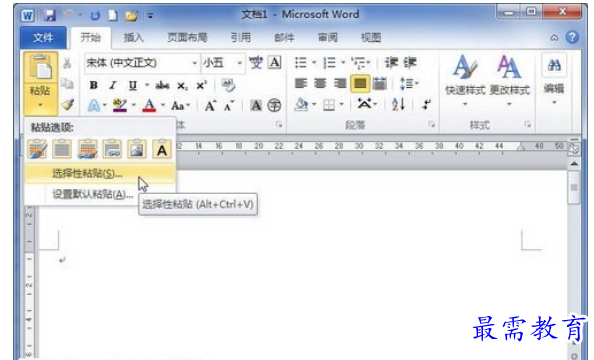Screen dimensions: 594x360
Task: Align text left
Action: click(x=301, y=83)
